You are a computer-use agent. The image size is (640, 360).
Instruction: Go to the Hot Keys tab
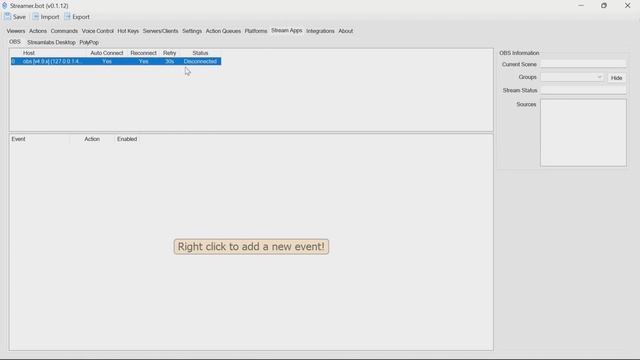point(128,31)
